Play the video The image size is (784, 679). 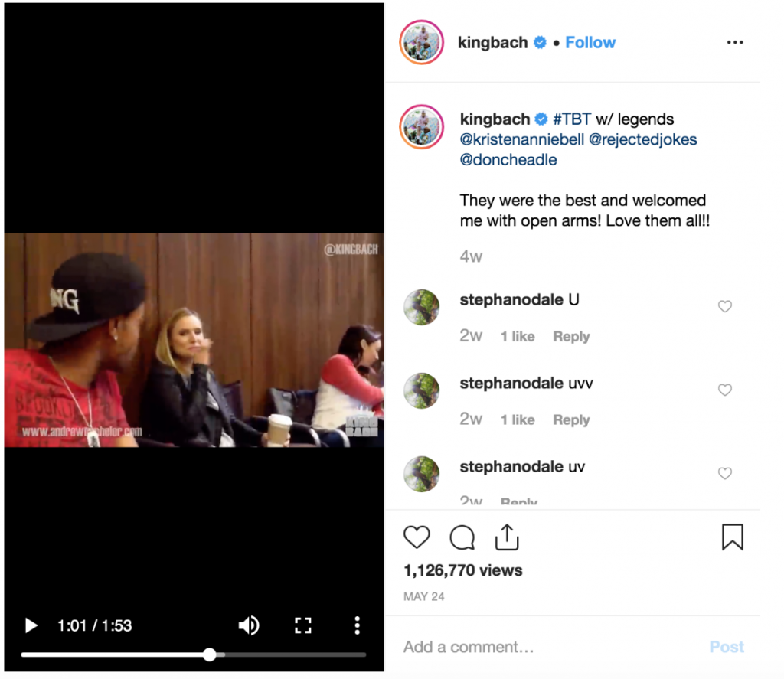pos(31,625)
